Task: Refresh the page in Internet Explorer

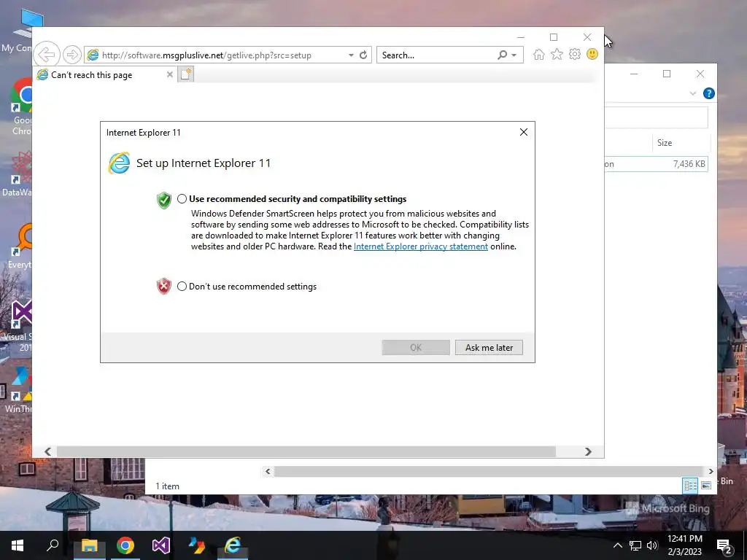Action: coord(363,55)
